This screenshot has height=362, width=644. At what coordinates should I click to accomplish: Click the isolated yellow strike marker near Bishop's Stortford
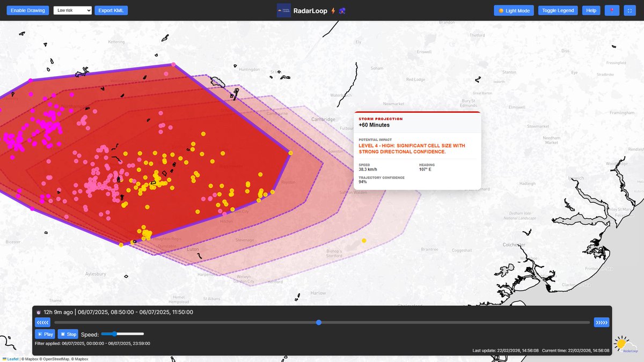click(x=364, y=241)
